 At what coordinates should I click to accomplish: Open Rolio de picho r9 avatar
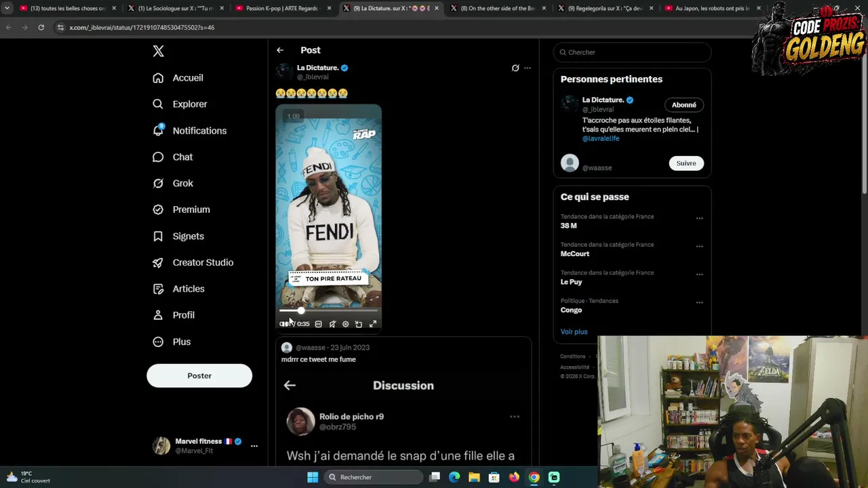pyautogui.click(x=300, y=422)
